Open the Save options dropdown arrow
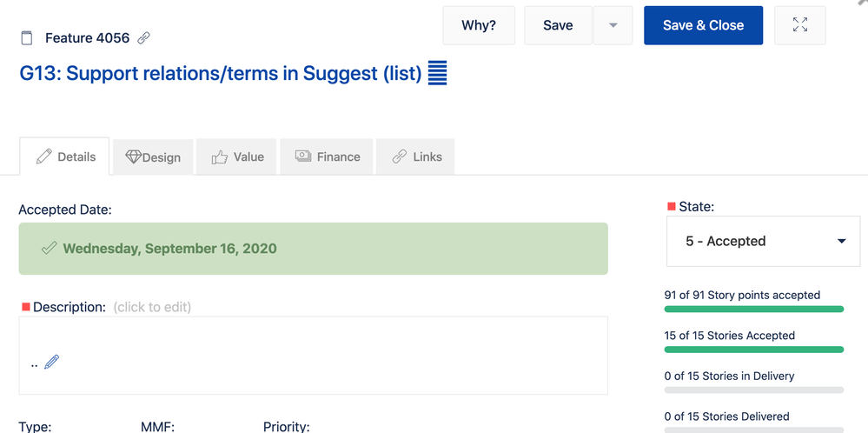868x433 pixels. tap(613, 25)
